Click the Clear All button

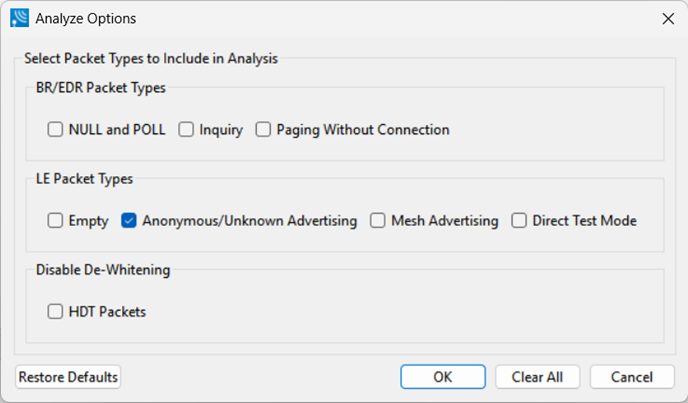[538, 377]
